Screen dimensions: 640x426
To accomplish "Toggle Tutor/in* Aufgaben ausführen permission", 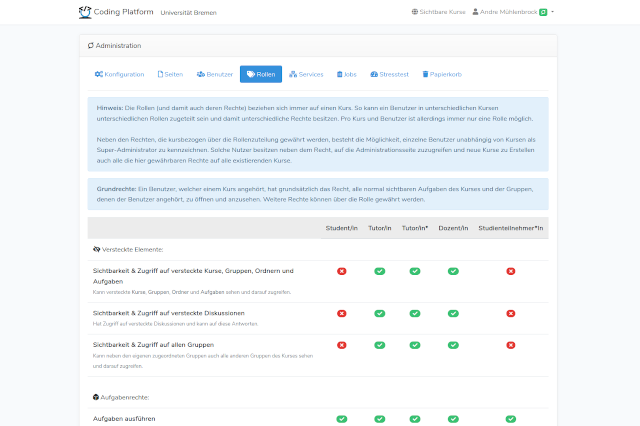I will 415,419.
